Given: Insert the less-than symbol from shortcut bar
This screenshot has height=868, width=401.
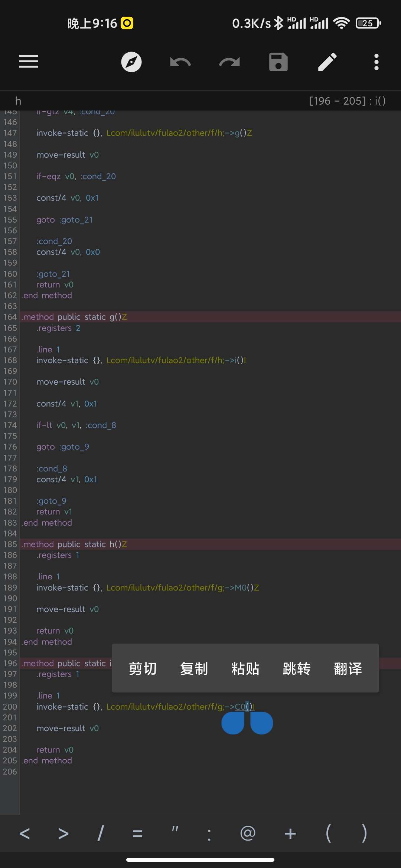Looking at the screenshot, I should [25, 834].
